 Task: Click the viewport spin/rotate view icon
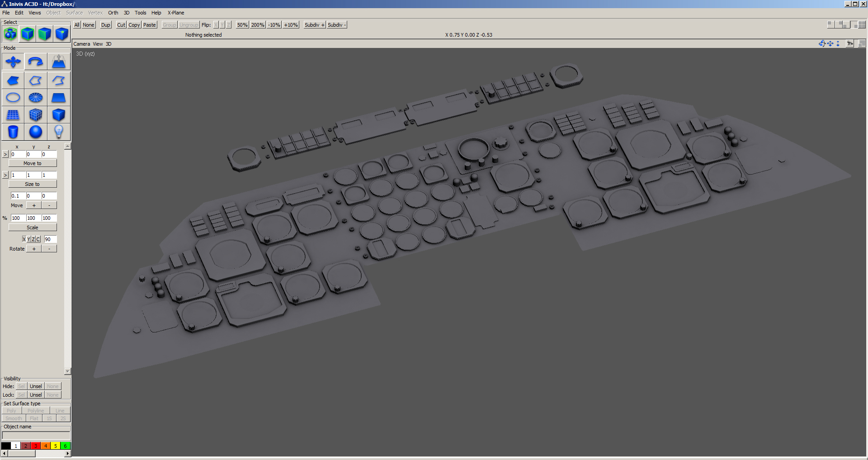coord(822,44)
